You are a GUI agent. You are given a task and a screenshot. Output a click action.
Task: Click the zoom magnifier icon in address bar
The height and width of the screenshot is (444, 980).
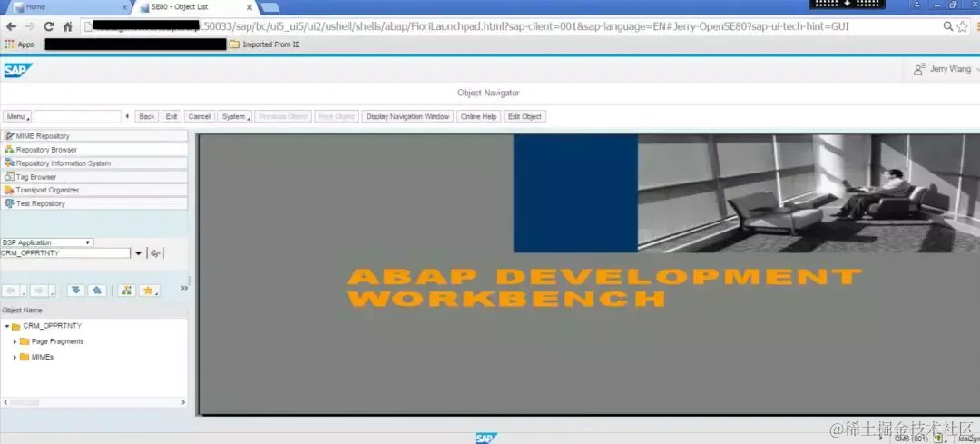click(x=948, y=26)
